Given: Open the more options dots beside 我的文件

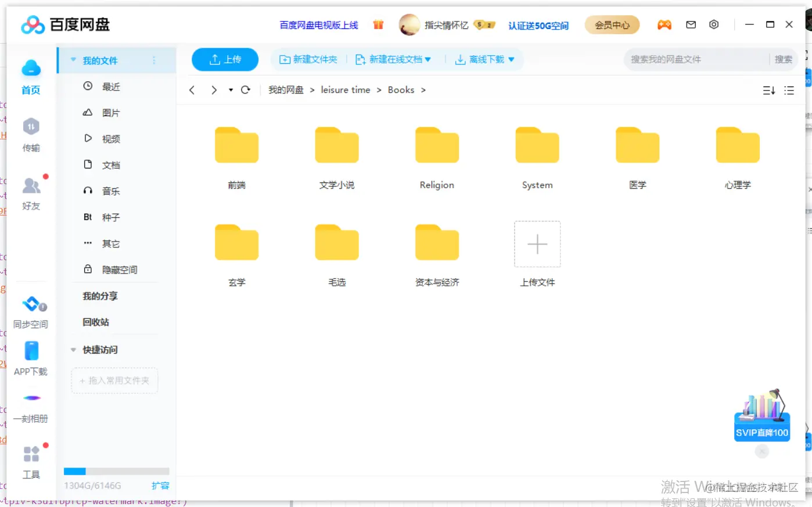Looking at the screenshot, I should [x=154, y=60].
